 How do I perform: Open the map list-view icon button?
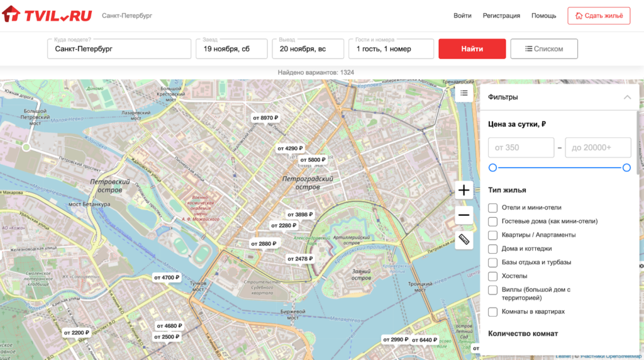coord(464,93)
